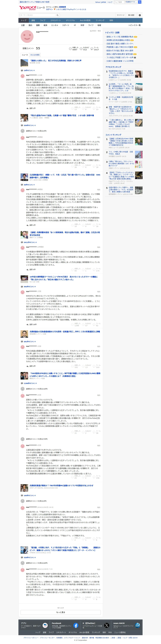Click the なるほど face icon in profile stats
This screenshot has height=644, width=161.
point(81,49)
